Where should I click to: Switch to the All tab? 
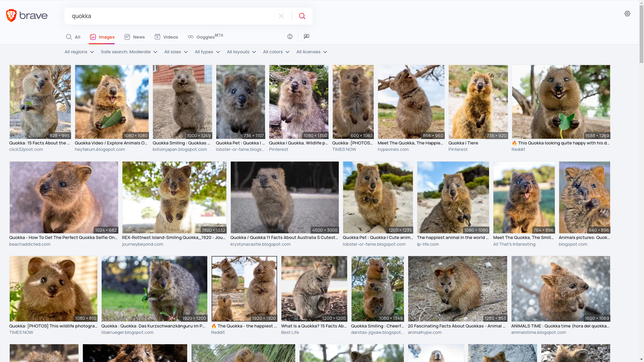(73, 37)
